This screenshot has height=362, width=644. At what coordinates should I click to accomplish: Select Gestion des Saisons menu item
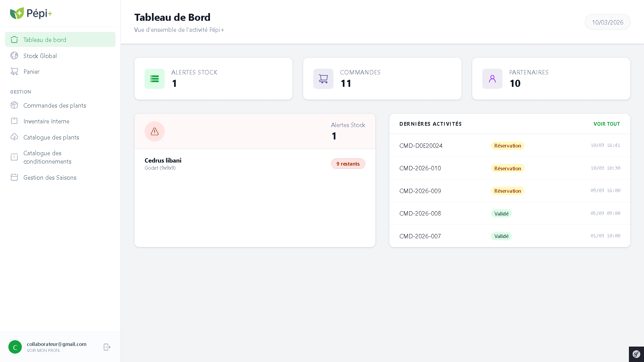click(x=50, y=177)
